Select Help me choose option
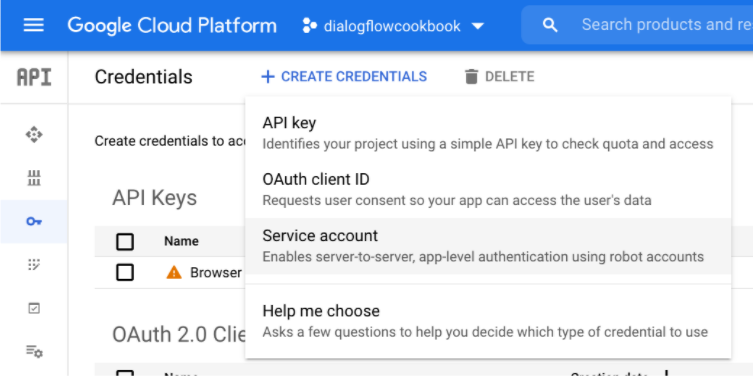 (488, 321)
